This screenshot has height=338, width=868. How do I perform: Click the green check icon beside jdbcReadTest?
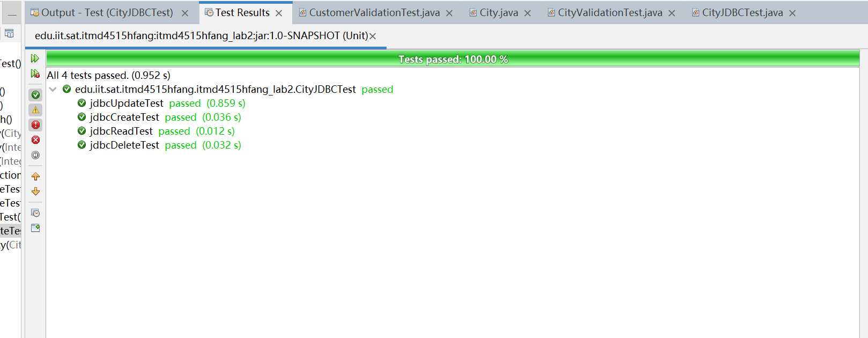(x=82, y=131)
